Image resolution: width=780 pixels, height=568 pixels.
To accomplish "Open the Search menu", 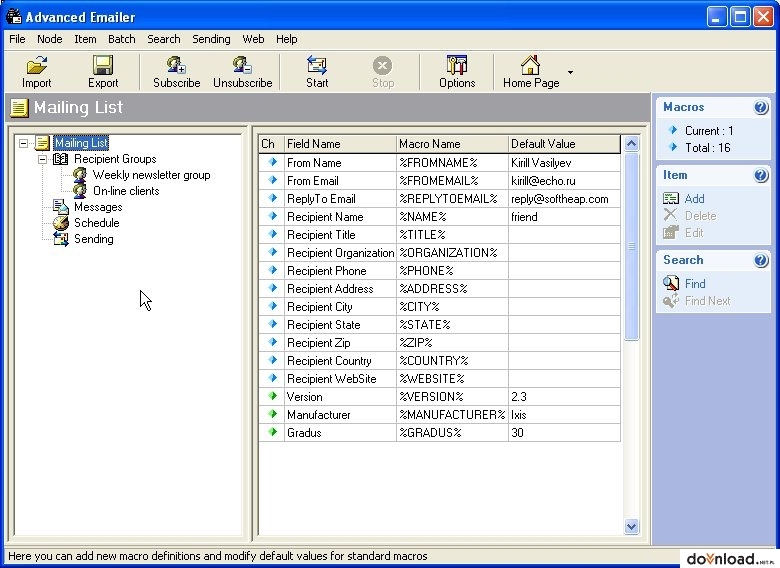I will pos(164,39).
